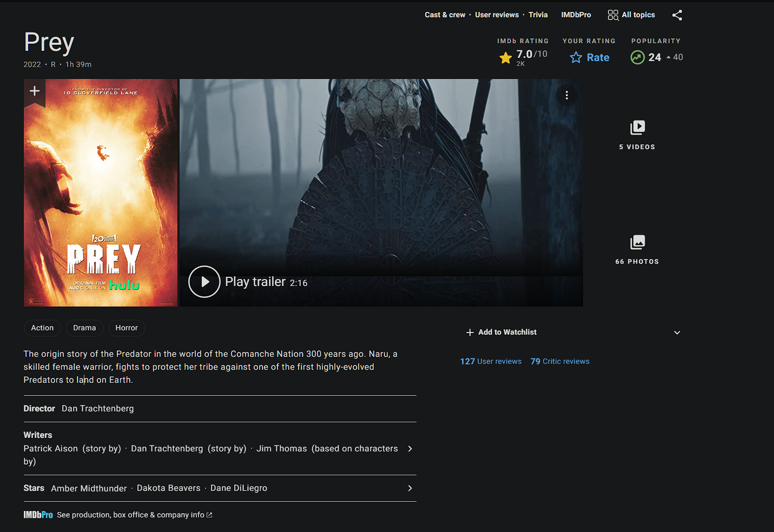This screenshot has height=532, width=774.
Task: Click the yellow IMDb rating star
Action: (x=506, y=58)
